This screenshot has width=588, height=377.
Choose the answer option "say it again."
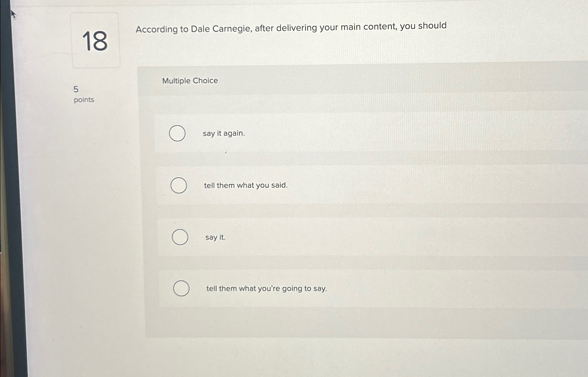tap(224, 133)
